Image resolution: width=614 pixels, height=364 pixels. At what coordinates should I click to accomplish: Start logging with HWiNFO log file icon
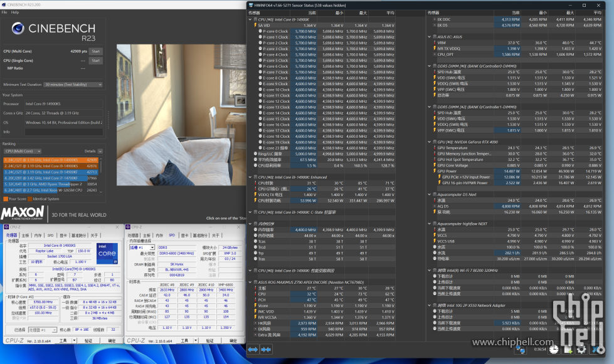(x=568, y=350)
